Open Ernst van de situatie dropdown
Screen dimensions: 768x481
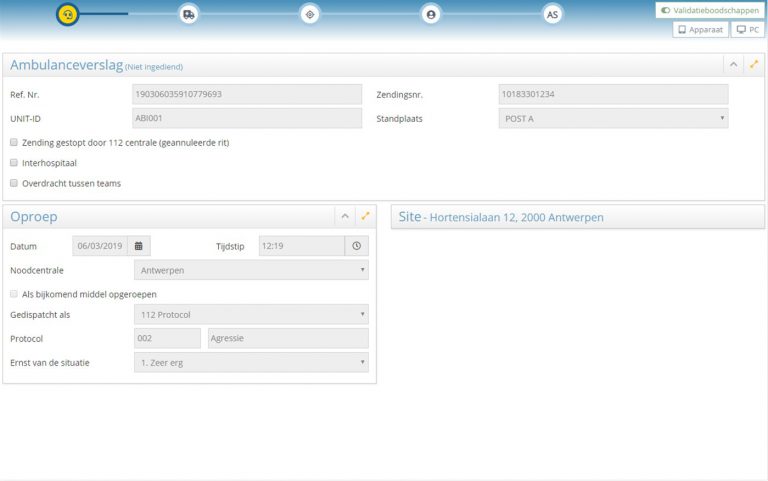[251, 362]
